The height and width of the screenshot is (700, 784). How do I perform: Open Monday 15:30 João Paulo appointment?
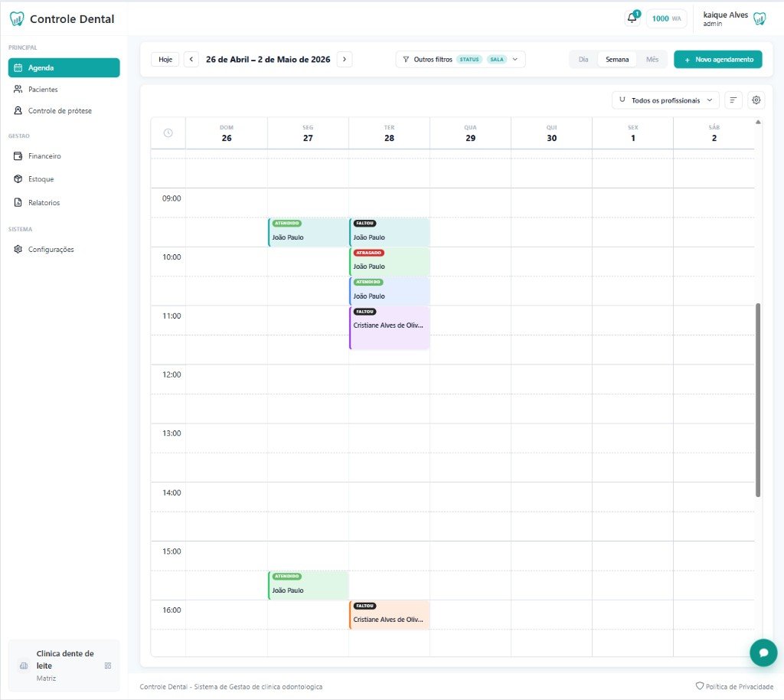(308, 585)
